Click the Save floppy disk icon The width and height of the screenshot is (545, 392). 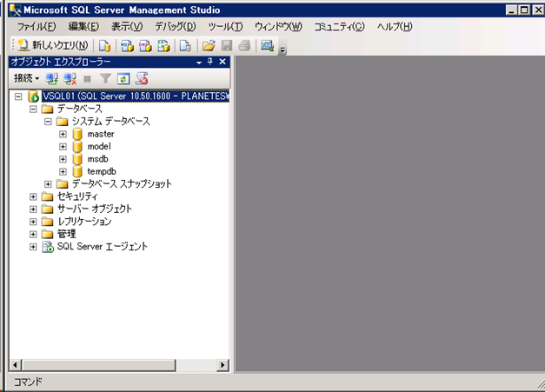point(227,45)
